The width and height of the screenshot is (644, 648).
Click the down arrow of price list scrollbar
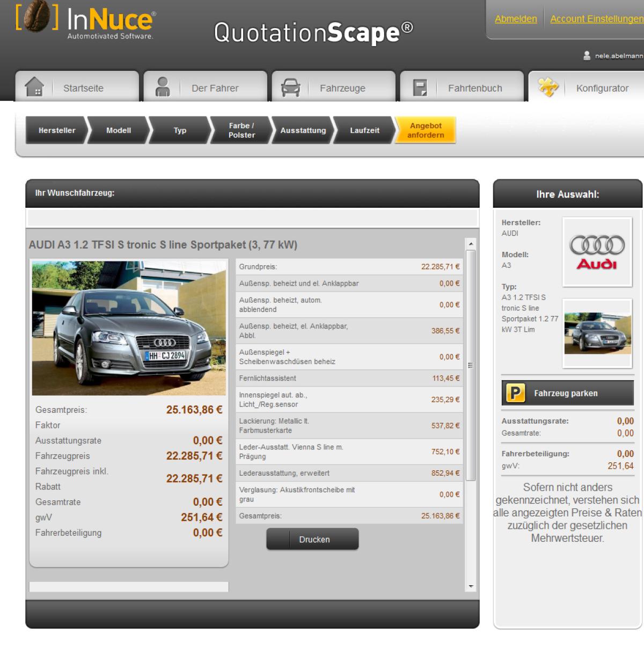pyautogui.click(x=471, y=586)
